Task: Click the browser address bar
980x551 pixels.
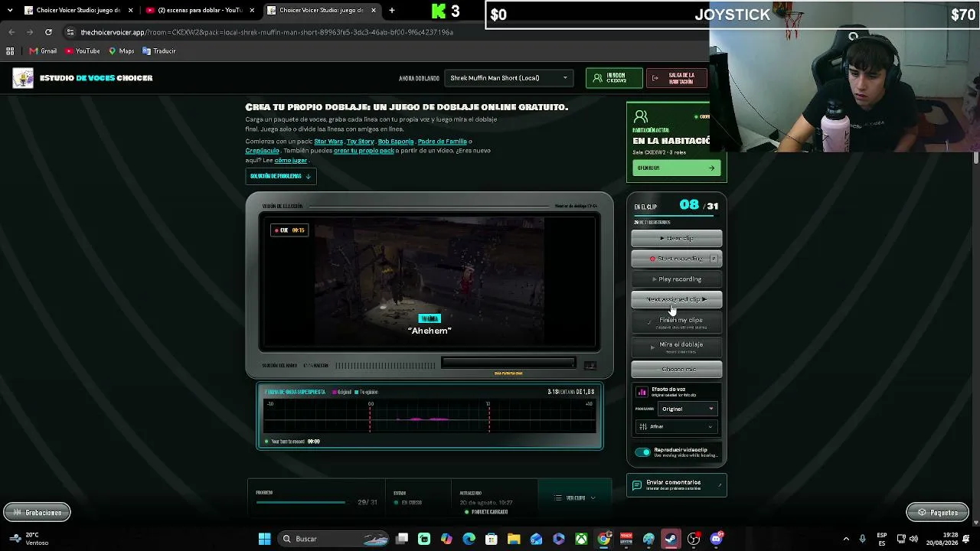Action: tap(383, 32)
